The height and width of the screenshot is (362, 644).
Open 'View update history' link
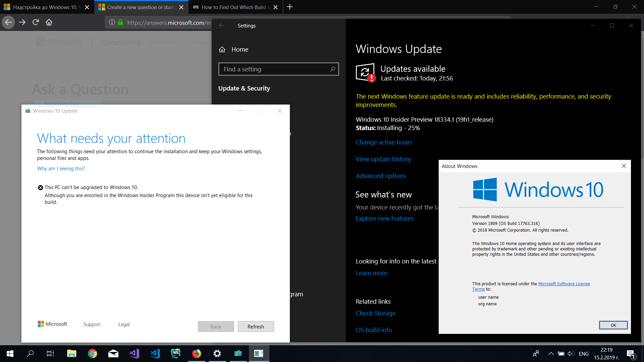click(x=383, y=159)
